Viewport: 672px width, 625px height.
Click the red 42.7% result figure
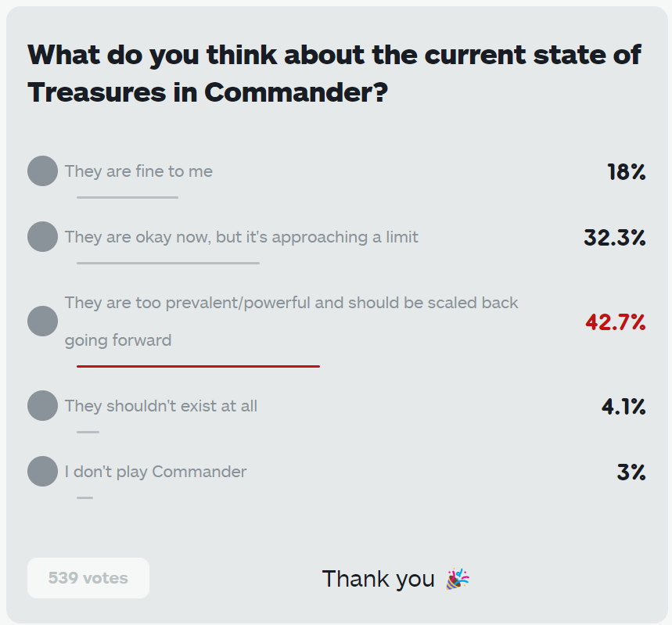[615, 321]
